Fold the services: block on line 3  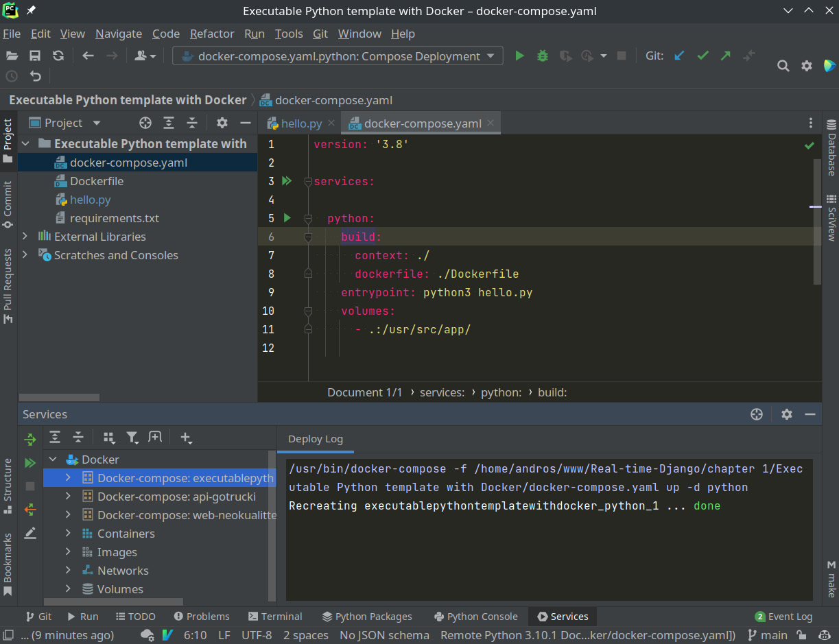pos(308,182)
